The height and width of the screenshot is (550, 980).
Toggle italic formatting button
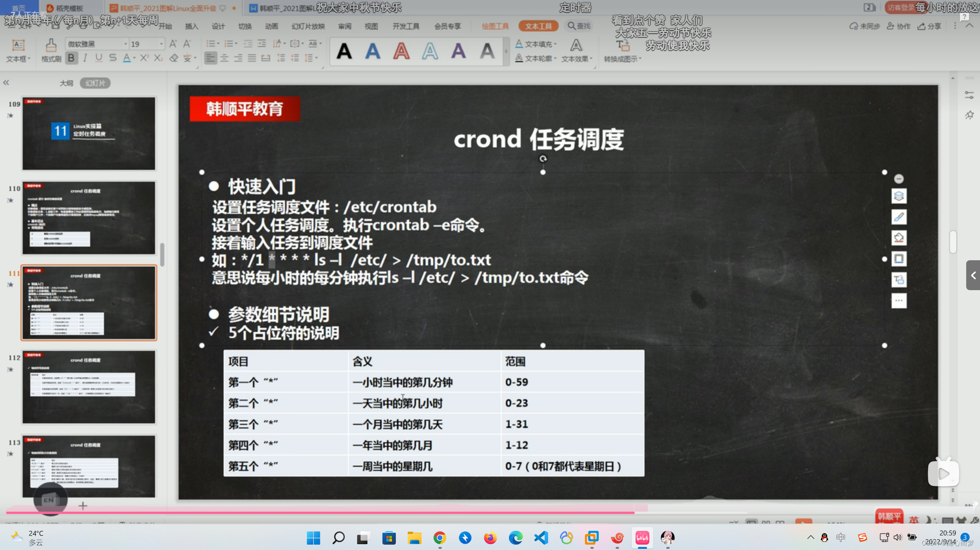coord(85,58)
